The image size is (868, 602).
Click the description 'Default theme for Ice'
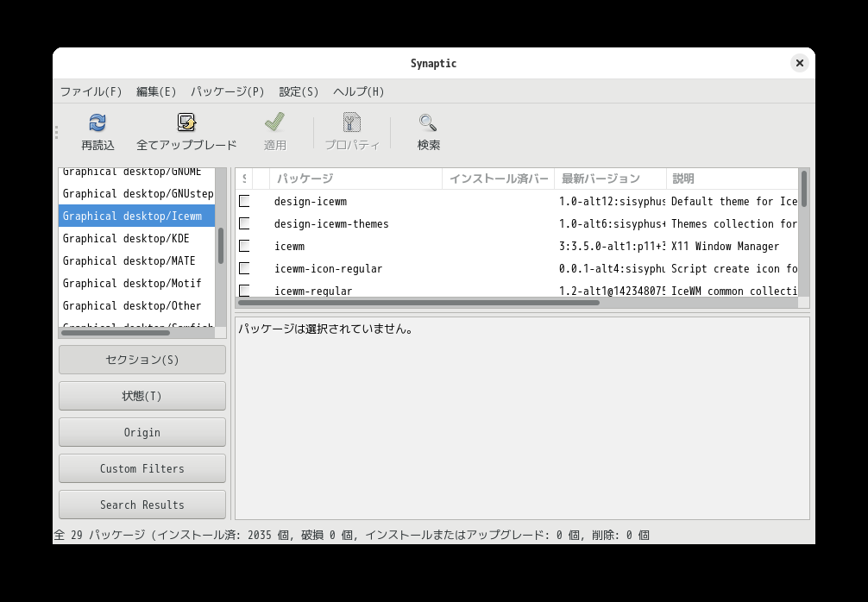pyautogui.click(x=734, y=202)
